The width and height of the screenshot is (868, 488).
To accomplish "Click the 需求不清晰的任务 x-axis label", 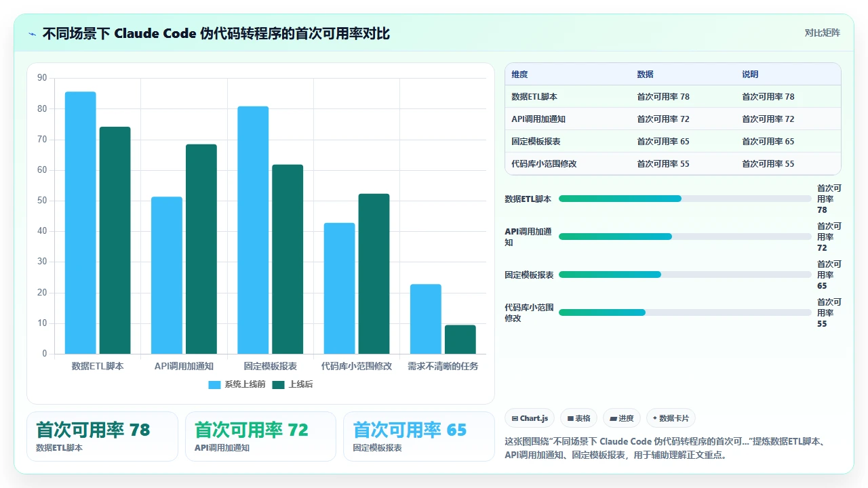I will [x=443, y=366].
